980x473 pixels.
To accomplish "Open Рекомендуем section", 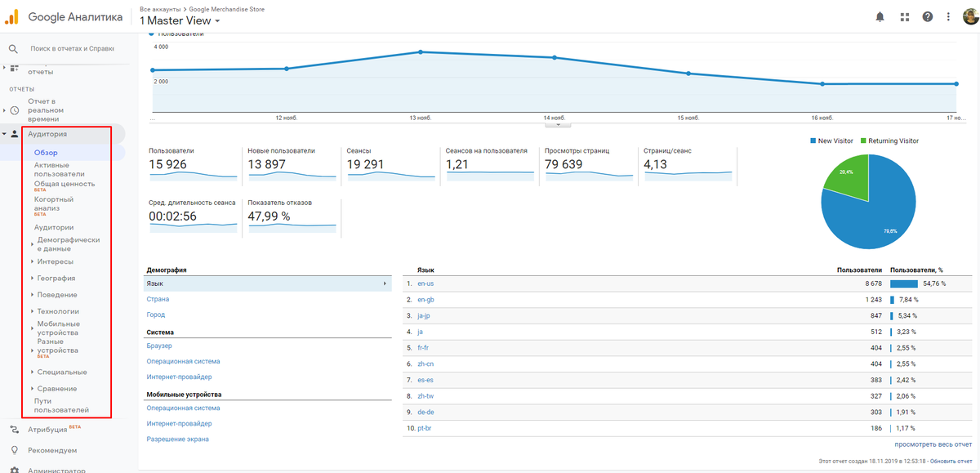I will (x=52, y=450).
